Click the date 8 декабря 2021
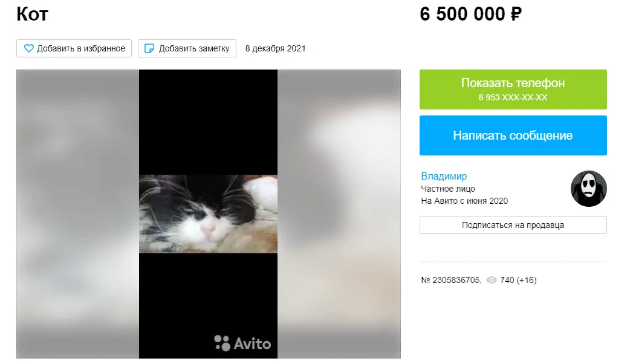 pos(275,48)
